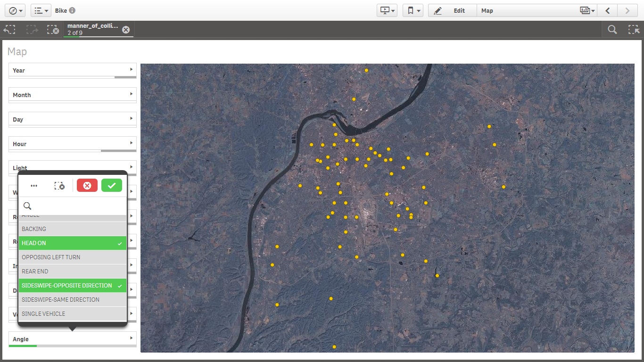644x362 pixels.
Task: Open the sheets dropdown next to Map
Action: tap(587, 10)
